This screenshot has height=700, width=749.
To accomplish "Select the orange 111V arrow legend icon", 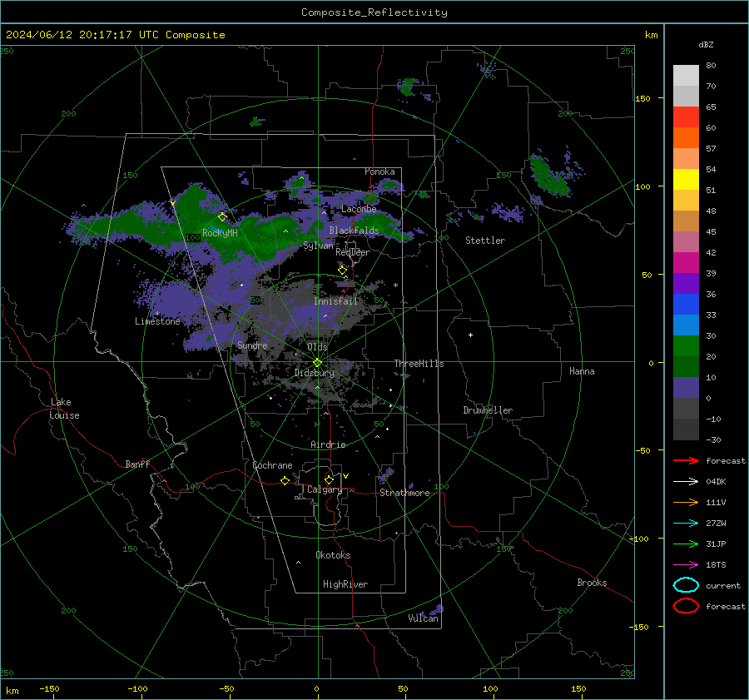I will click(x=686, y=502).
